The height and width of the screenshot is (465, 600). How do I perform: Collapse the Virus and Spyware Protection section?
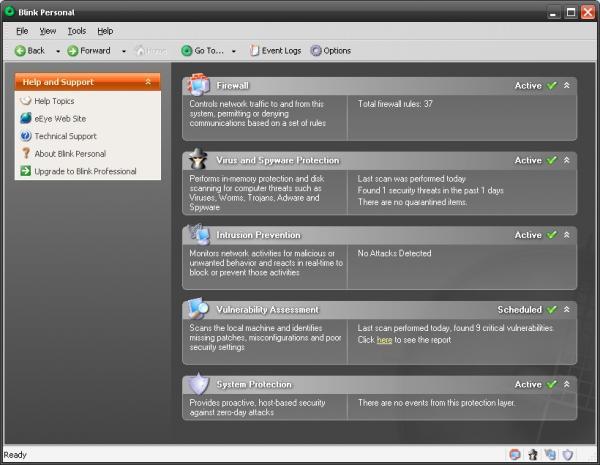pos(567,160)
